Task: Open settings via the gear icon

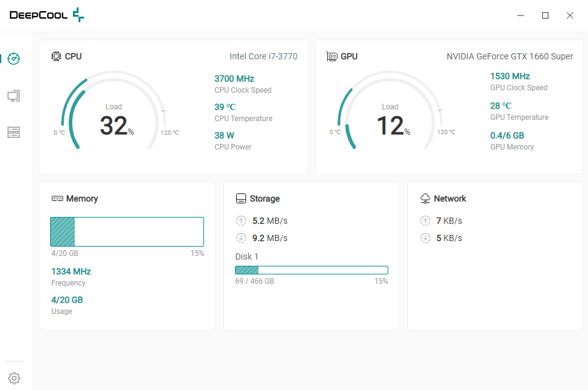Action: tap(14, 378)
